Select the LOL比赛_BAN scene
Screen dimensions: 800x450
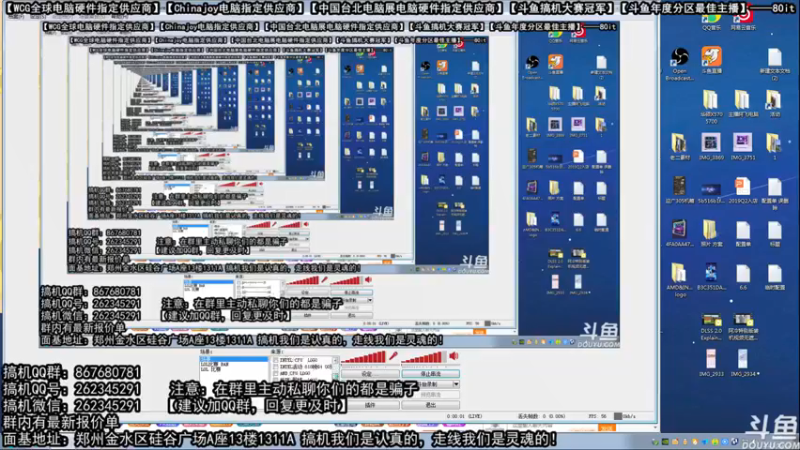pyautogui.click(x=214, y=364)
